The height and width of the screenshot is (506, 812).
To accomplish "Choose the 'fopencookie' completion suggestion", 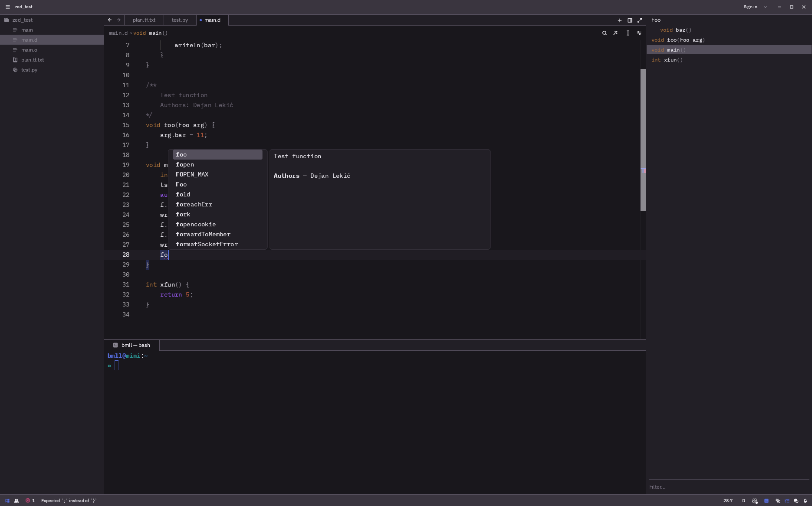I will pos(218,225).
